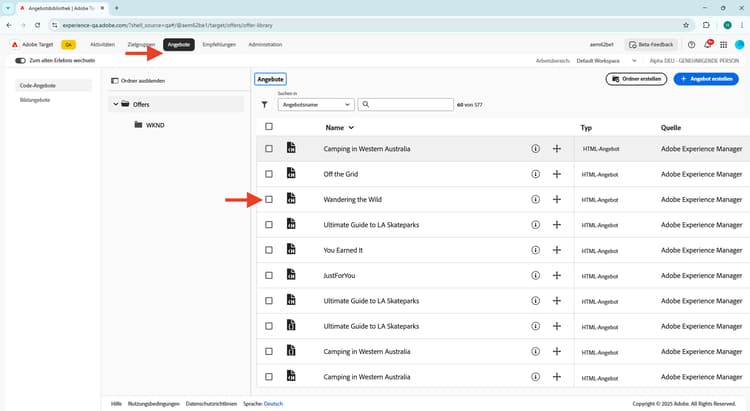
Task: Toggle the select-all offers checkbox
Action: 269,127
